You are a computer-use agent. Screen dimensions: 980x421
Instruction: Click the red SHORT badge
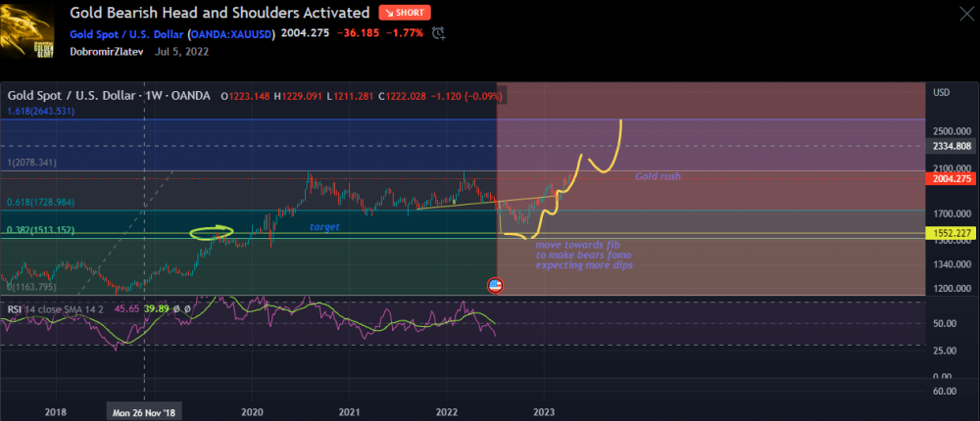pyautogui.click(x=405, y=13)
